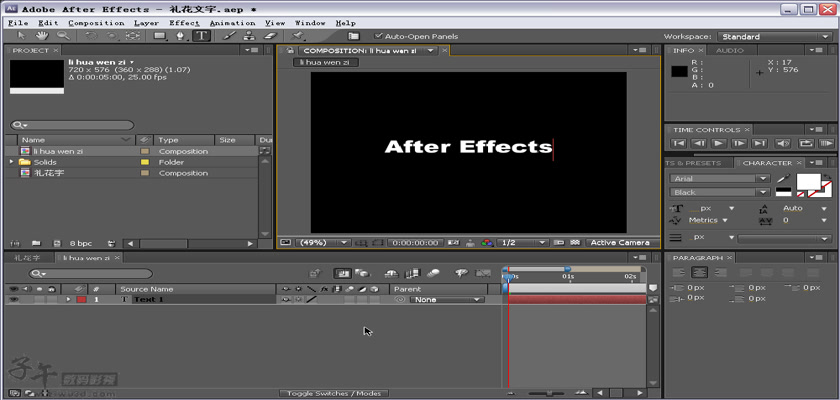Click the motion blur enable icon in timeline

[x=432, y=274]
